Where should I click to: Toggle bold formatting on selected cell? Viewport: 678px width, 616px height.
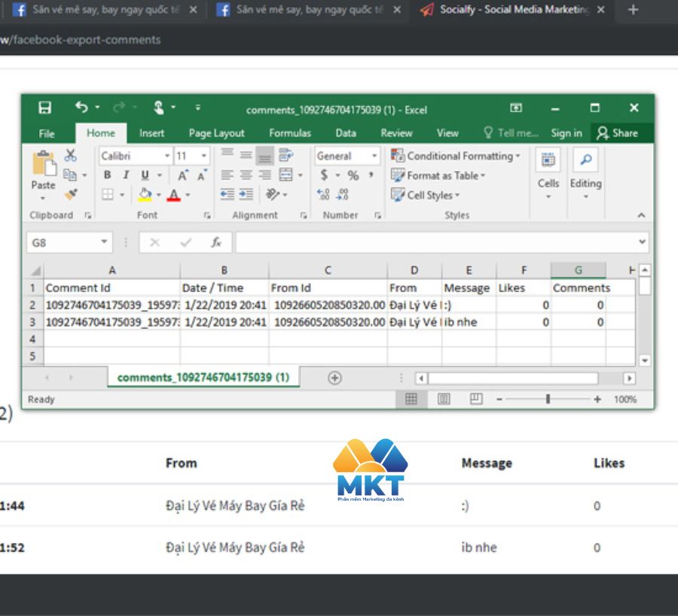click(x=107, y=174)
